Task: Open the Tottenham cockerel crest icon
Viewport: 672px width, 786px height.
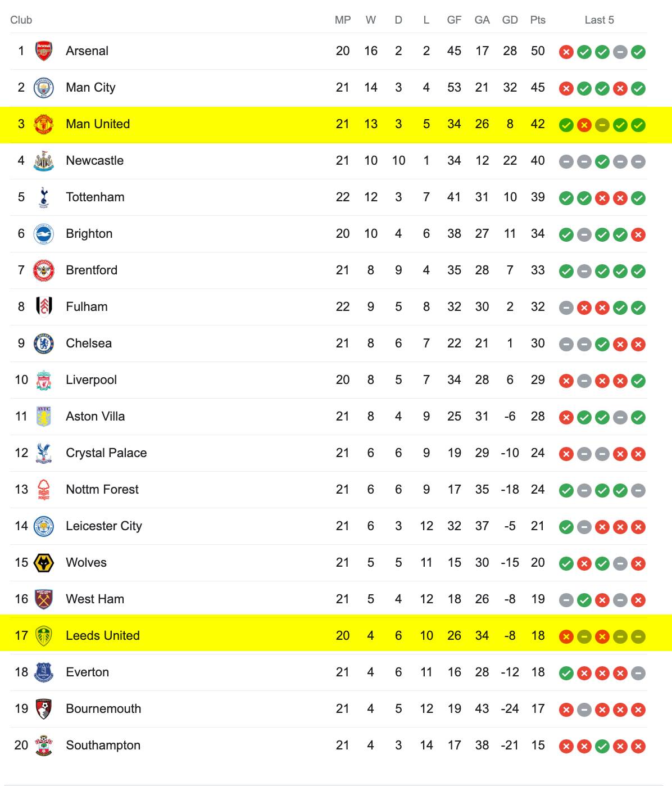Action: click(x=44, y=197)
